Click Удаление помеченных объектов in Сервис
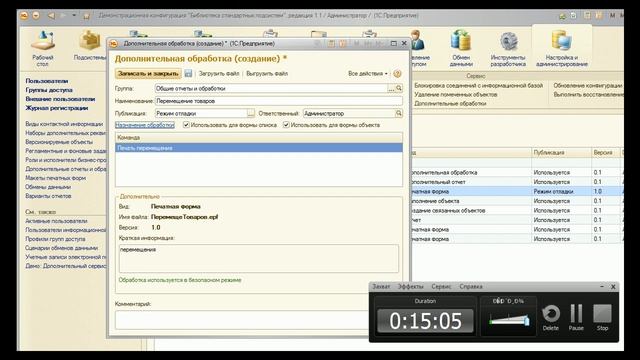The height and width of the screenshot is (360, 640). (456, 94)
